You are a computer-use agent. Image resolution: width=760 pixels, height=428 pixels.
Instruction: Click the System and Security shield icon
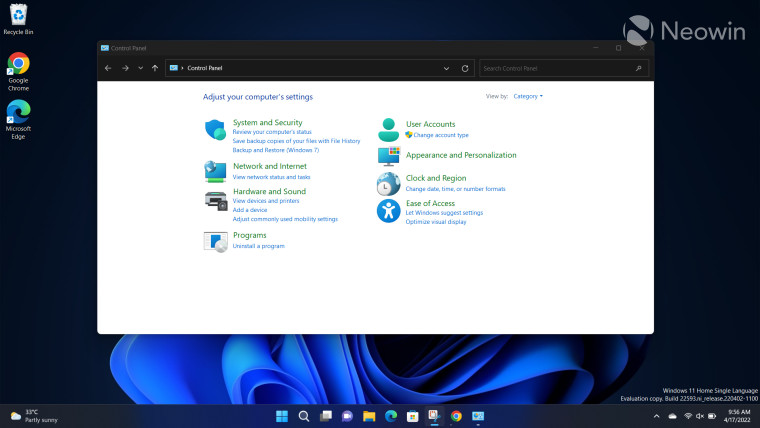pyautogui.click(x=215, y=129)
